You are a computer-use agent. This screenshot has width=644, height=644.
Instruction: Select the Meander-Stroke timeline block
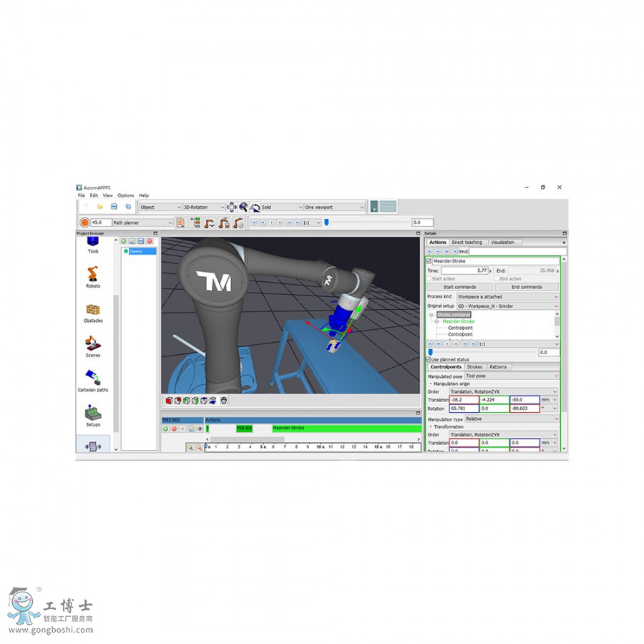click(x=346, y=429)
